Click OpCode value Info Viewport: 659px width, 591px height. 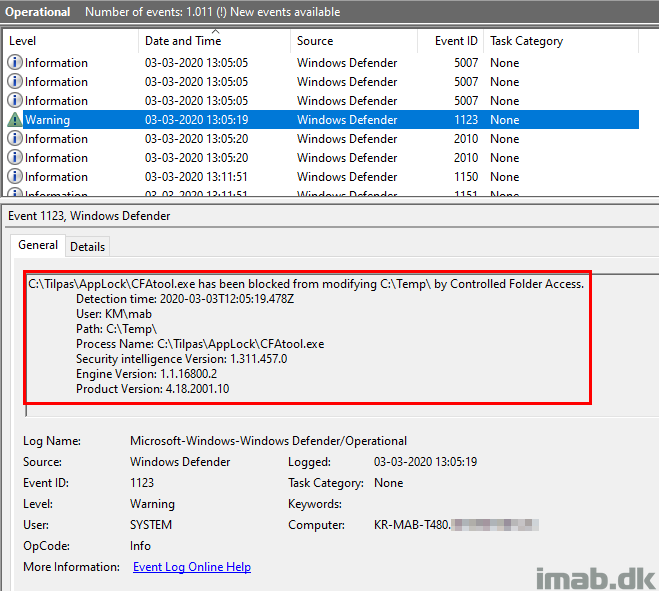(x=140, y=546)
